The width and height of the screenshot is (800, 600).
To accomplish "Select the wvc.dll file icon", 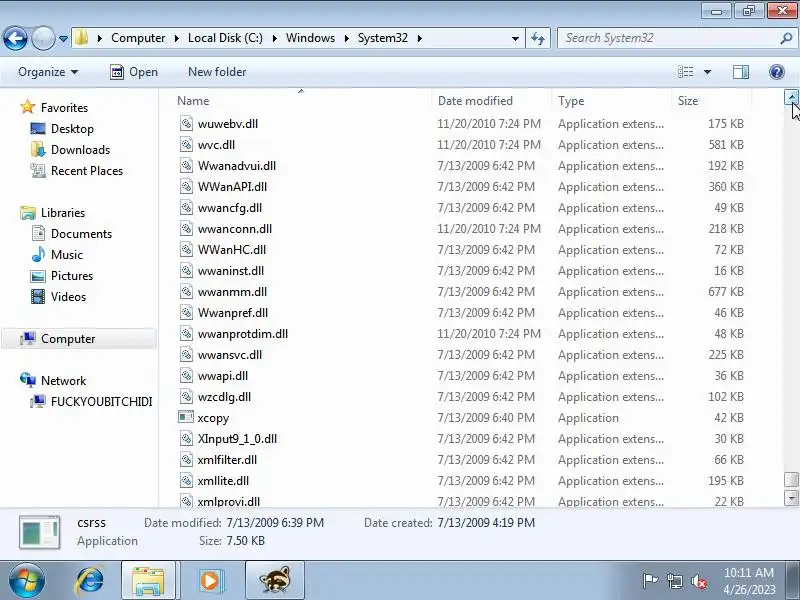I will [186, 144].
